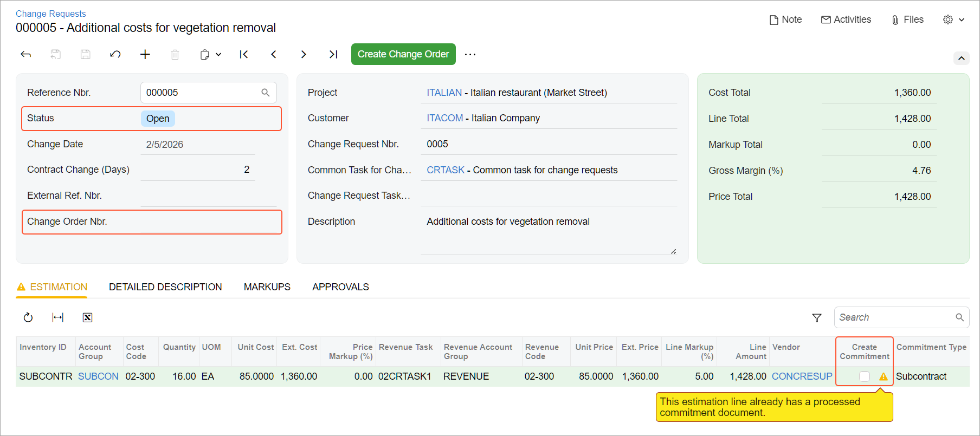The width and height of the screenshot is (980, 436).
Task: Open the CONCRESUP vendor link
Action: (x=802, y=376)
